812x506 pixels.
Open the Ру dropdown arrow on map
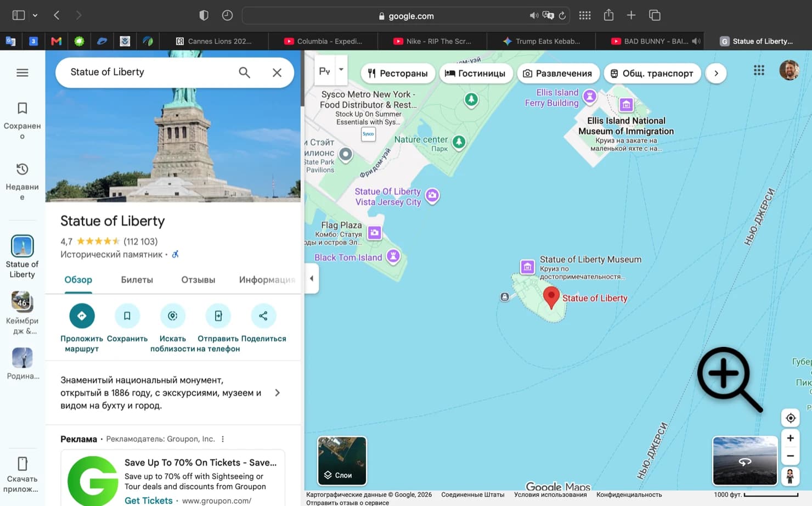(x=341, y=70)
